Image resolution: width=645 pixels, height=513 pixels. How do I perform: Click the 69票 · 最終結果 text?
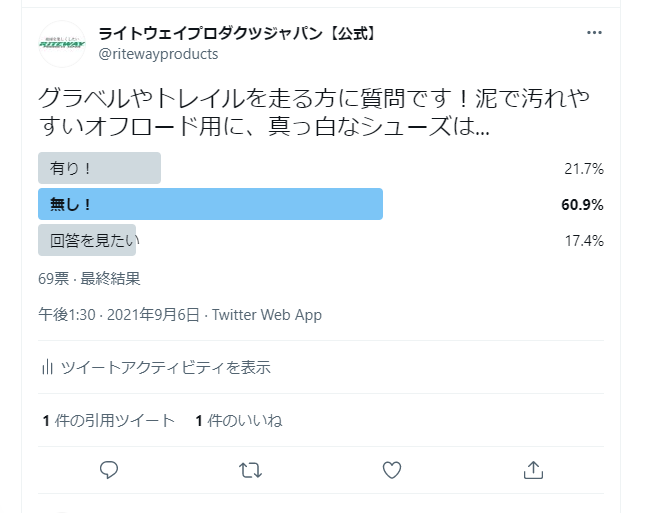pyautogui.click(x=89, y=279)
